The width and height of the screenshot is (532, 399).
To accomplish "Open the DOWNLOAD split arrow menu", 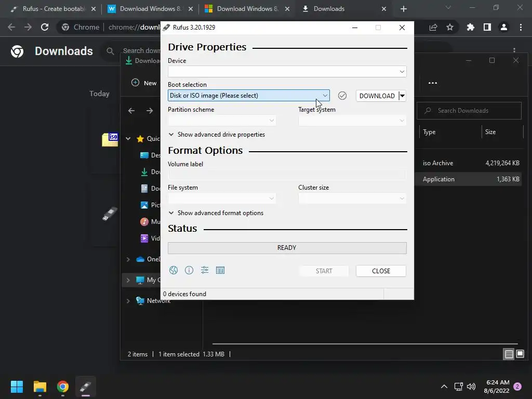I will click(403, 96).
